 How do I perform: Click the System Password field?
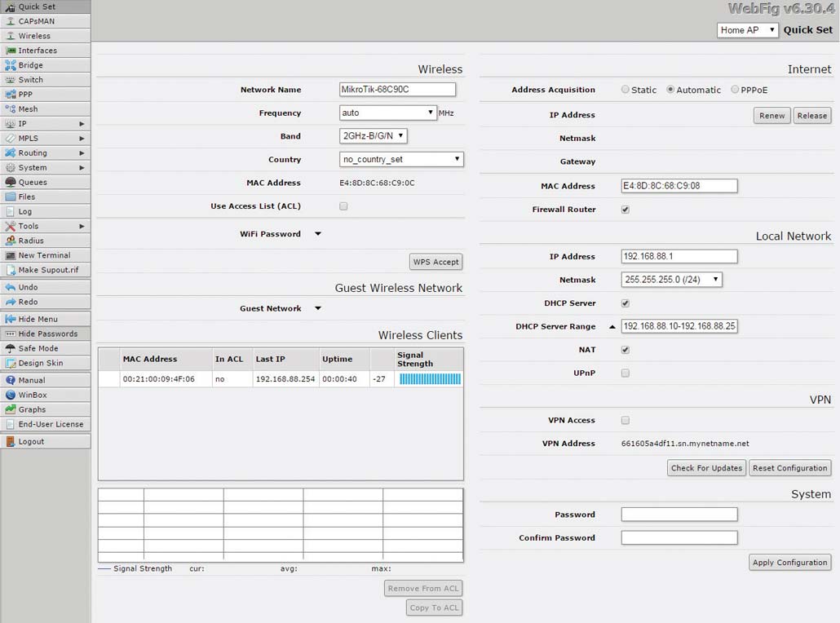pyautogui.click(x=679, y=515)
